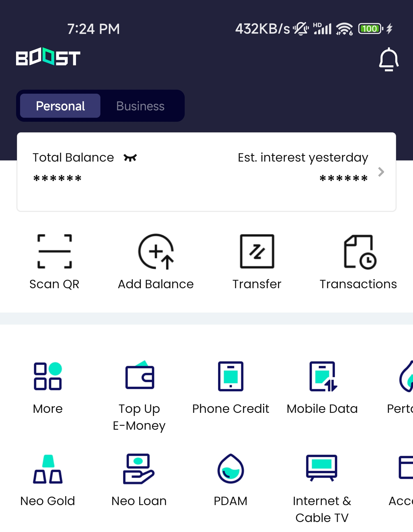The height and width of the screenshot is (532, 413).
Task: Tap the hidden Total Balance amount
Action: pyautogui.click(x=57, y=178)
